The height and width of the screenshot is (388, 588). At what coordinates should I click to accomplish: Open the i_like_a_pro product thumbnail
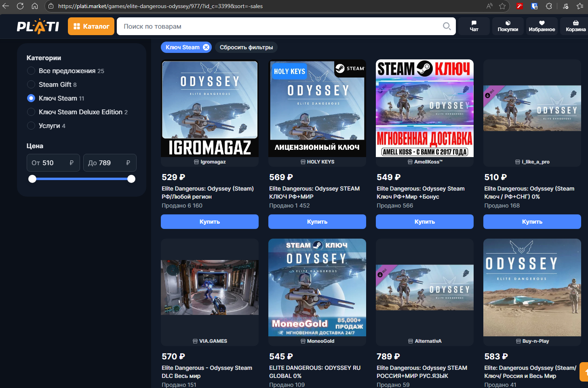(x=532, y=108)
